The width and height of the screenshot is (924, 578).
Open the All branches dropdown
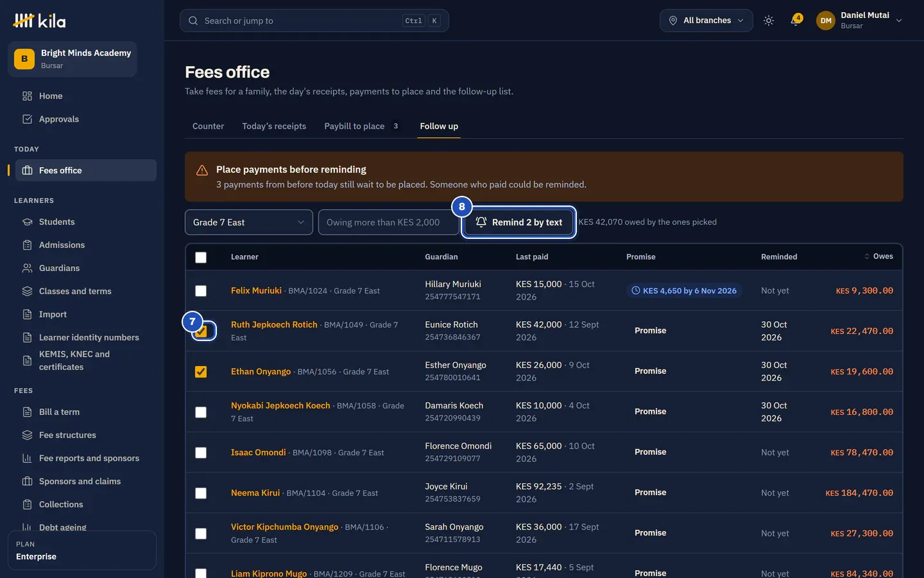(x=706, y=21)
